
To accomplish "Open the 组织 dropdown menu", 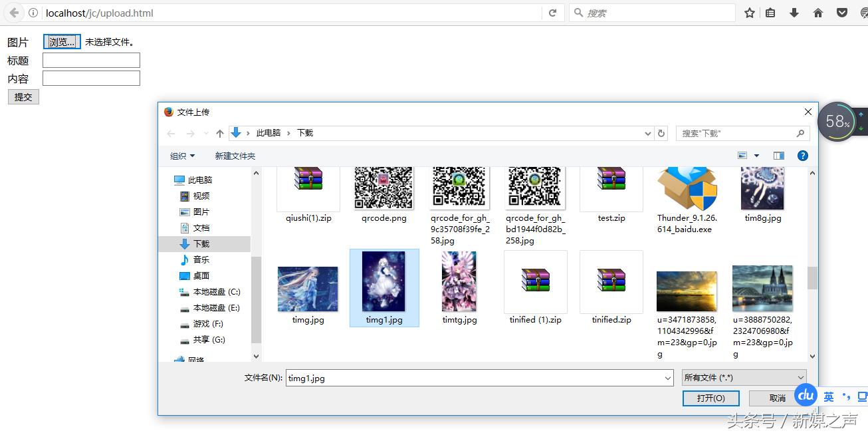I will pyautogui.click(x=181, y=155).
